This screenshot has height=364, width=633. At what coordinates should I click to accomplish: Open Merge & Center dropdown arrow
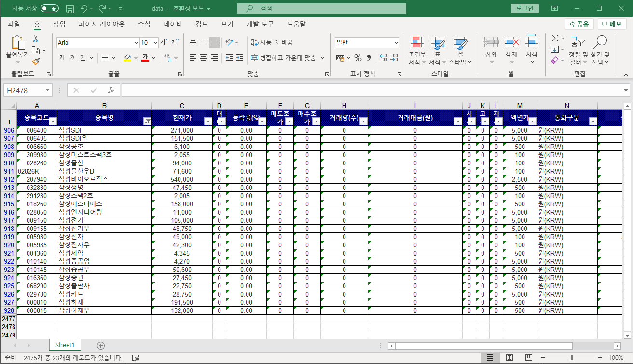click(x=322, y=58)
